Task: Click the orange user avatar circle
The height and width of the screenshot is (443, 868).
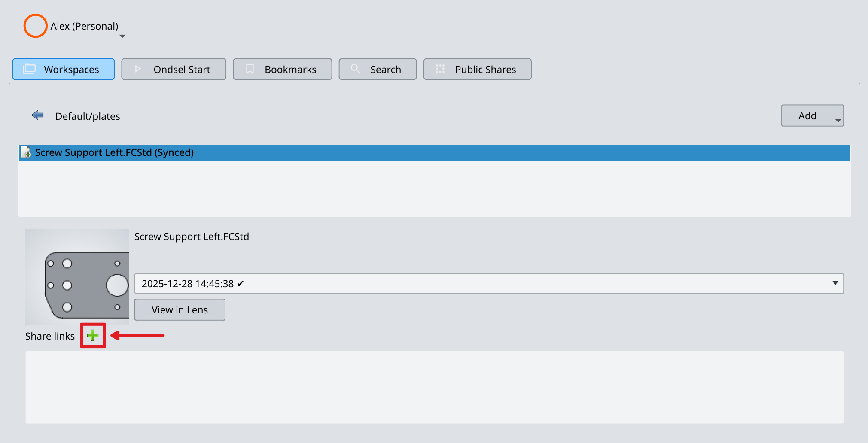Action: [35, 26]
